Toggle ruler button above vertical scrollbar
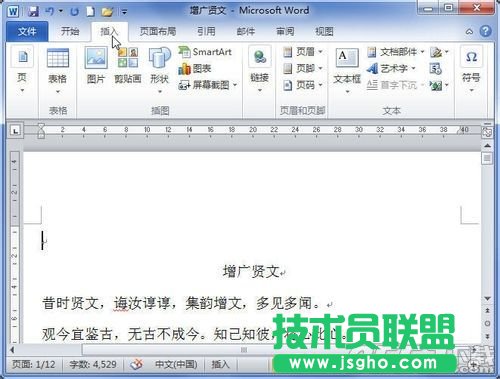Screen dimensions: 500x379 coord(487,132)
